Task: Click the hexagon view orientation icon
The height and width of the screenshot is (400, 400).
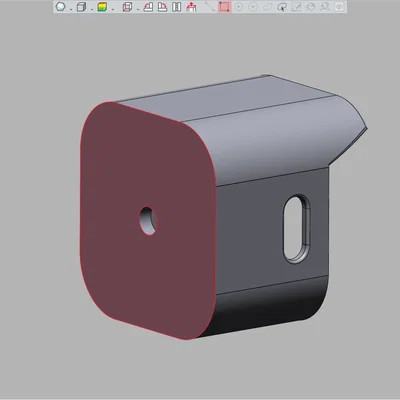Action: 60,7
